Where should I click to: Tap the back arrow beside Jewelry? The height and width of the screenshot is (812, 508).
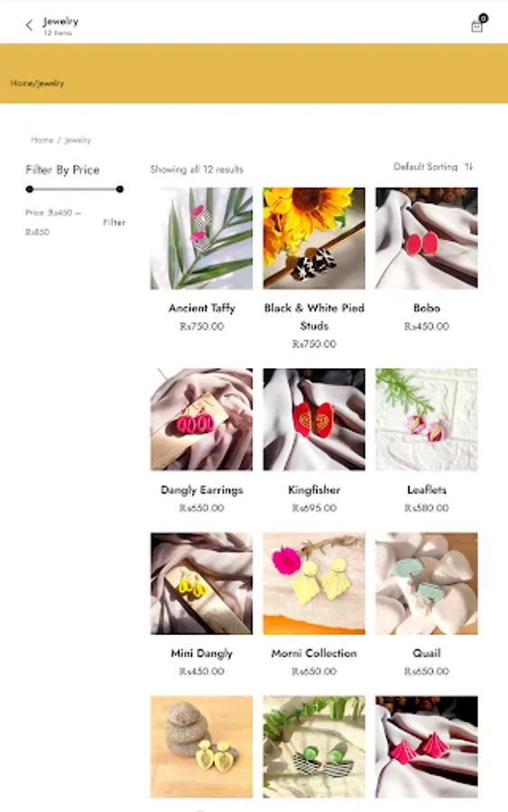[29, 25]
